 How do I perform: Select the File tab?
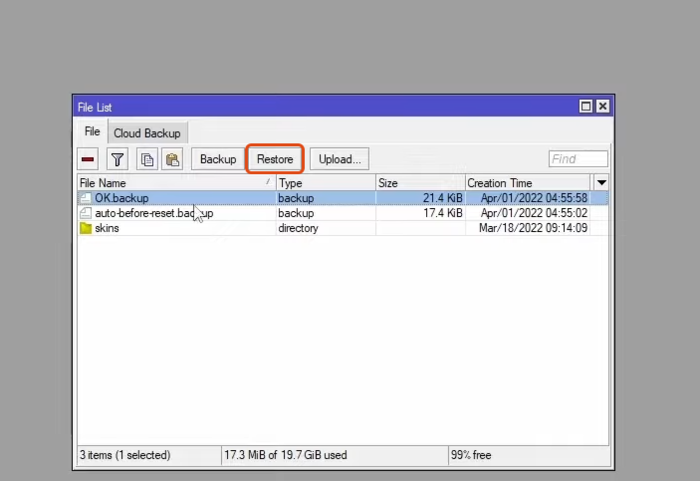[x=92, y=132]
